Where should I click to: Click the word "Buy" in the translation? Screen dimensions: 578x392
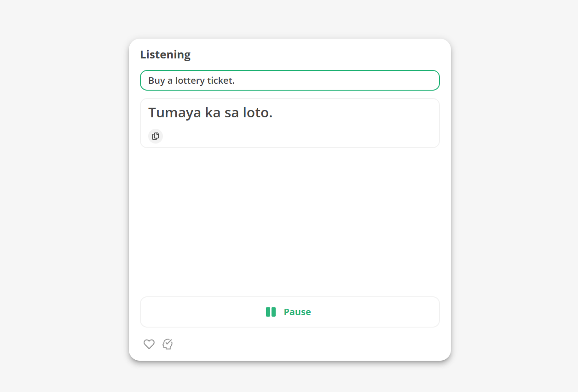point(156,81)
